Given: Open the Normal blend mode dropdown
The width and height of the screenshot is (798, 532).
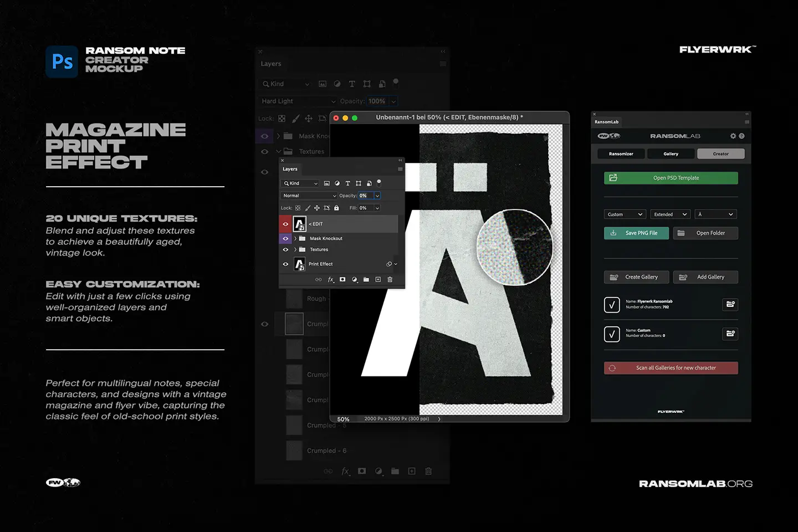Looking at the screenshot, I should click(309, 195).
